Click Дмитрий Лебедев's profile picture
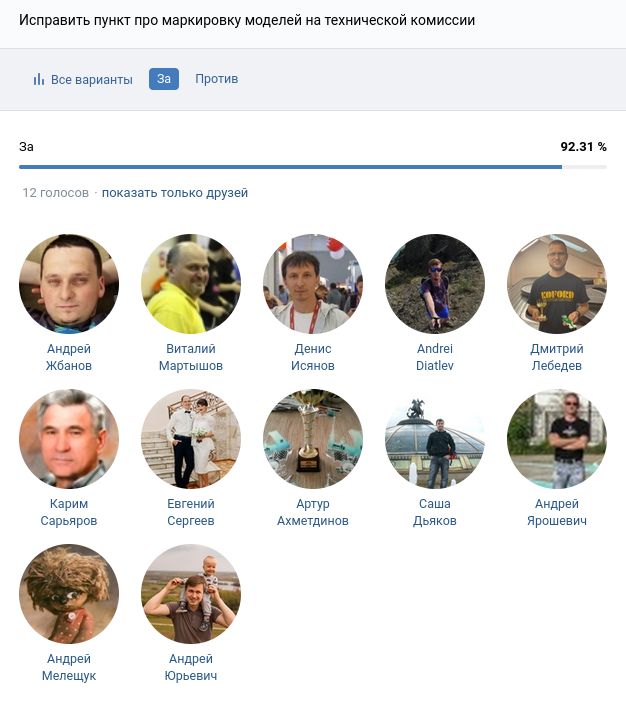Viewport: 626px width, 718px height. pyautogui.click(x=557, y=284)
